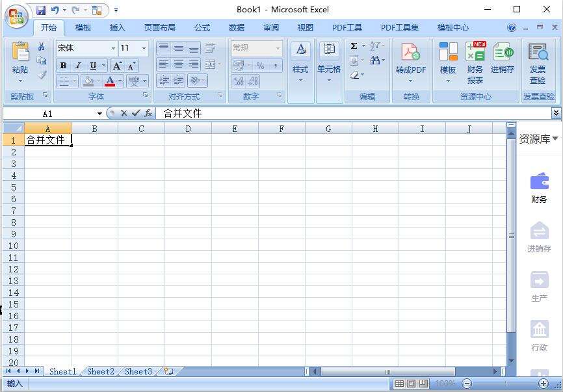The height and width of the screenshot is (392, 563).
Task: Switch to Page Layout view in status bar
Action: (x=411, y=384)
